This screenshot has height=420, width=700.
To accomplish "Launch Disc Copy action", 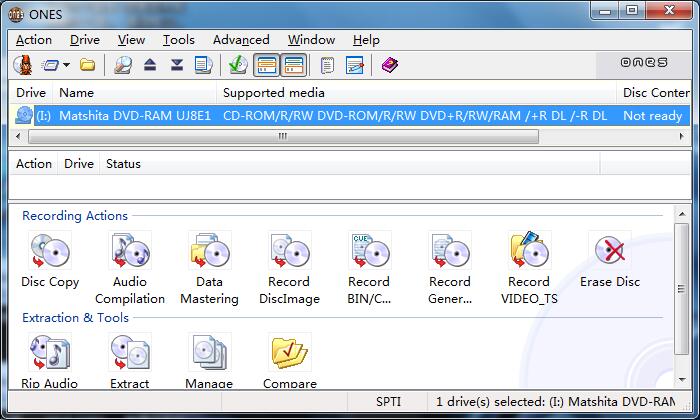I will (50, 260).
